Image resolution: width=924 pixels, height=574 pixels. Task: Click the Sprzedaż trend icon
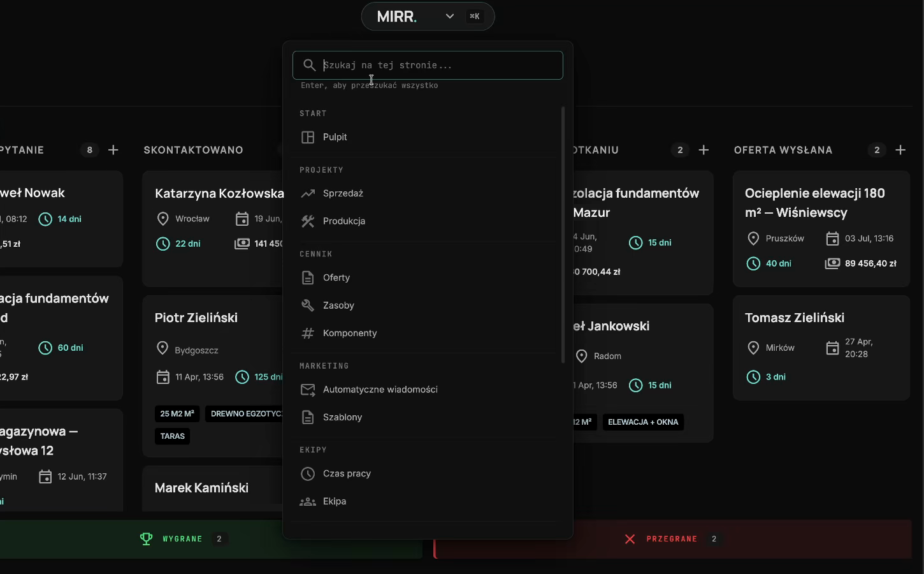(308, 193)
